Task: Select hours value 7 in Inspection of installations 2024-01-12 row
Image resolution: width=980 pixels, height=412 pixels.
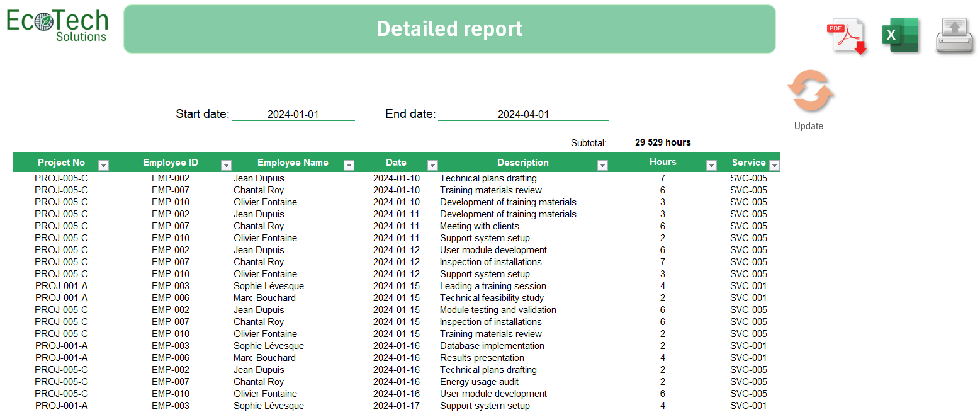Action: coord(663,262)
